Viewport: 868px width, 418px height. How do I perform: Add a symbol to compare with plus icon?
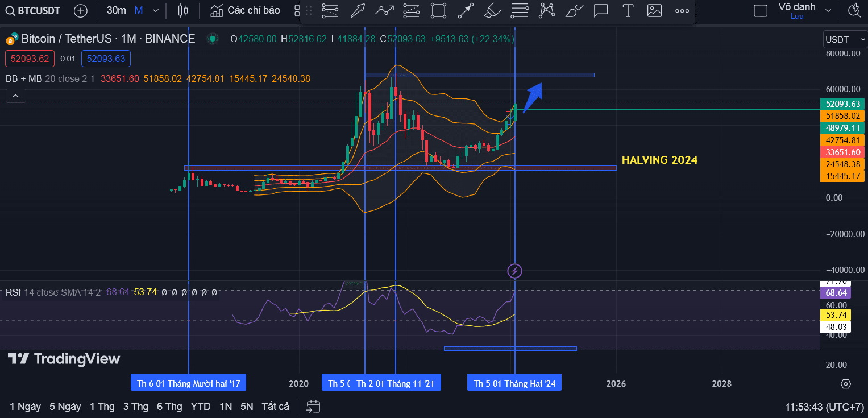(81, 10)
